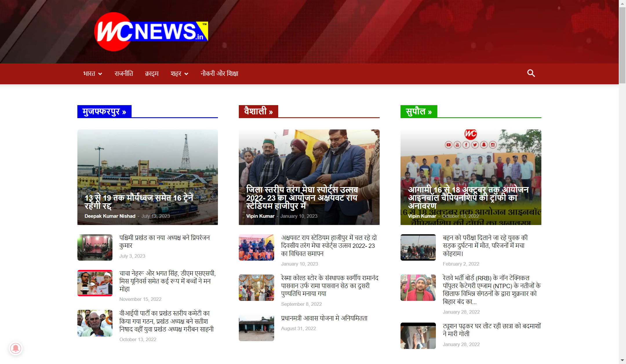Open the वैशाली section heading
The image size is (626, 364).
click(259, 111)
